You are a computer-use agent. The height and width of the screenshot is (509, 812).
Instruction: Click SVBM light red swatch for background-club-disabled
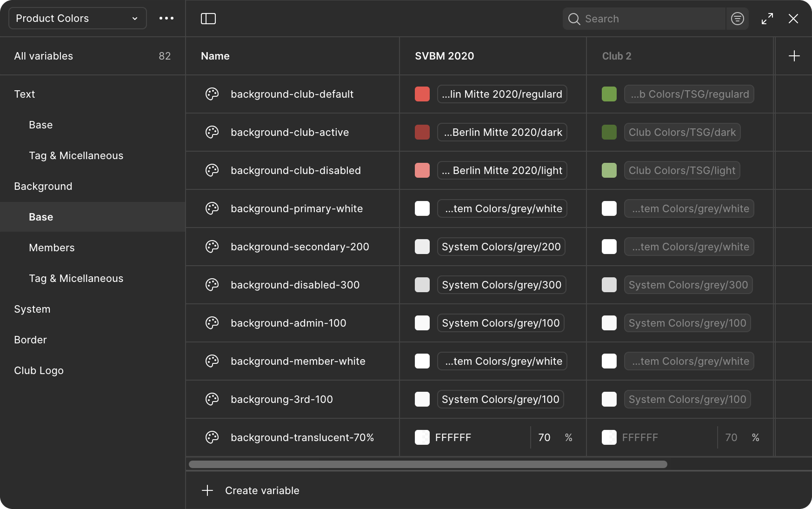pos(422,170)
